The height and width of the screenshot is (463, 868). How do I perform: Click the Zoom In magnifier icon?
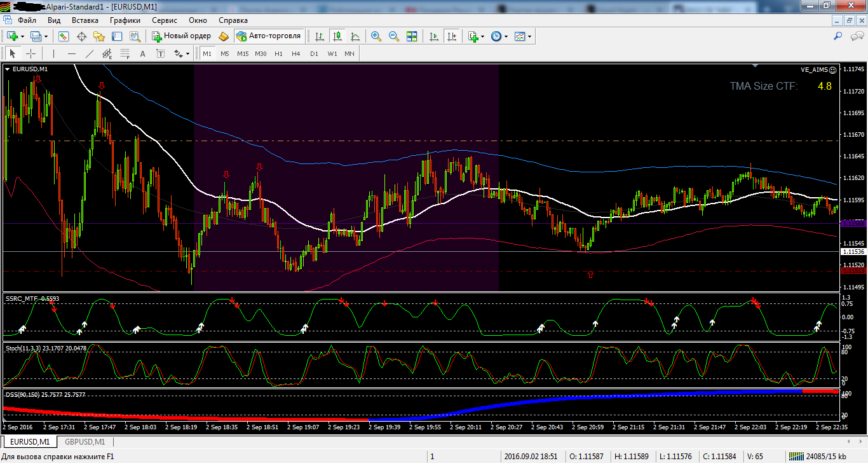[x=376, y=36]
